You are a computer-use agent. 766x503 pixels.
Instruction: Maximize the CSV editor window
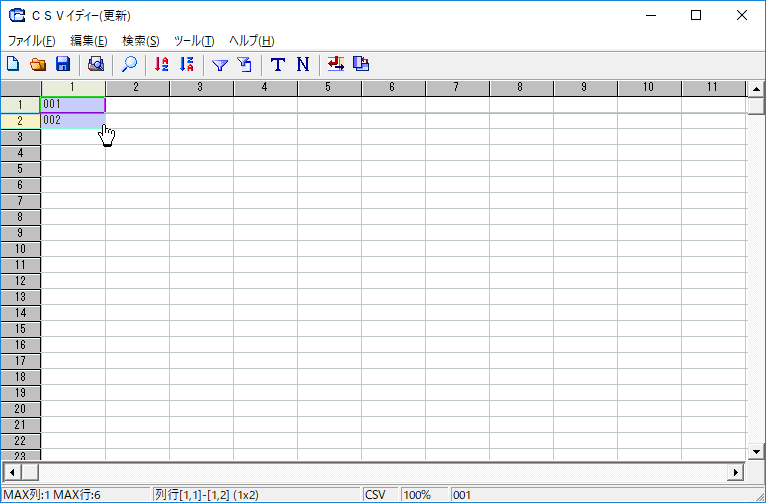click(x=696, y=16)
